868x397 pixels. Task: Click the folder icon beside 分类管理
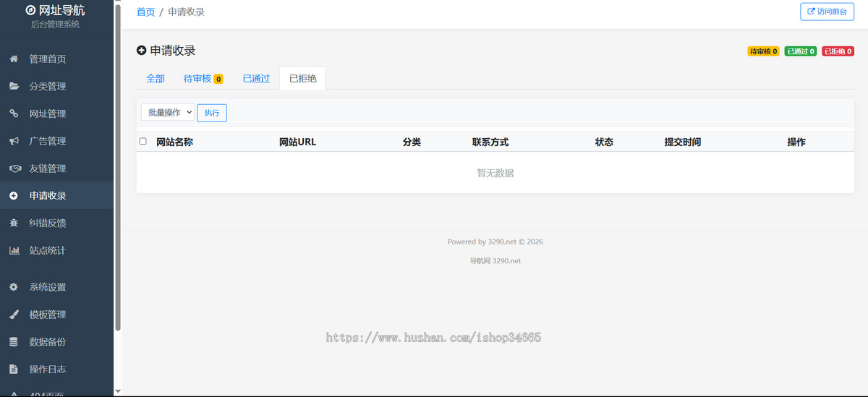coord(14,86)
